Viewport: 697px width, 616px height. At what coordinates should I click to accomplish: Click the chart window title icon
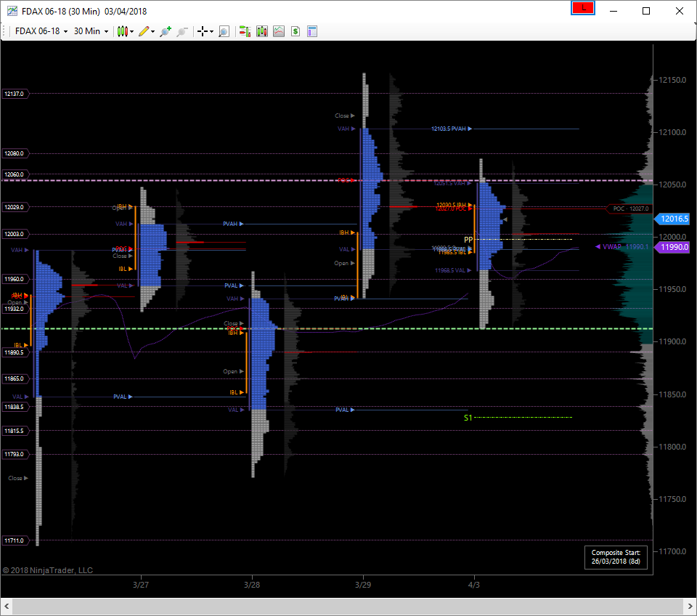[12, 11]
